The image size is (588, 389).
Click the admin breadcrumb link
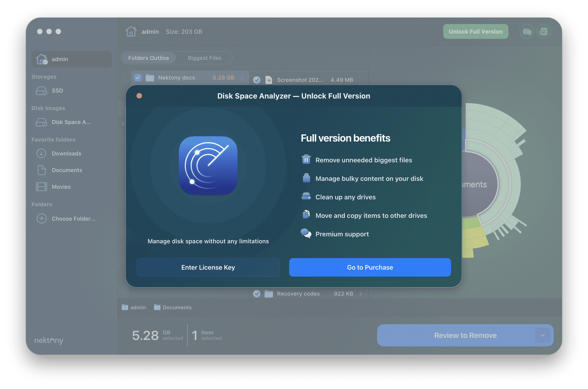coord(138,307)
